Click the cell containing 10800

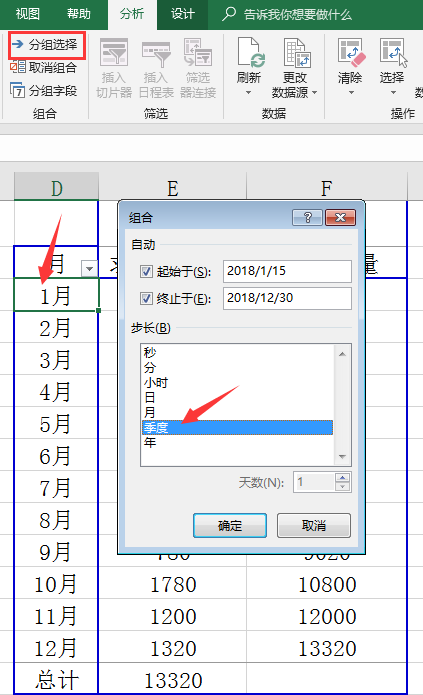[327, 583]
